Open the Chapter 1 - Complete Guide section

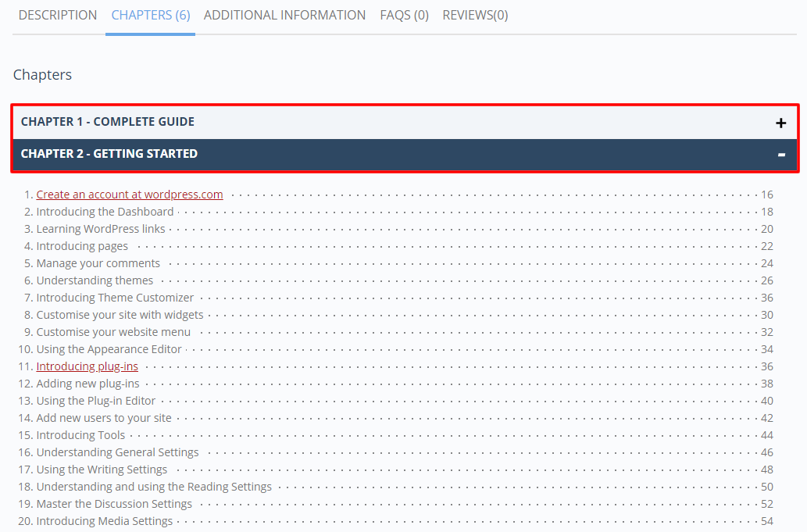pos(108,122)
